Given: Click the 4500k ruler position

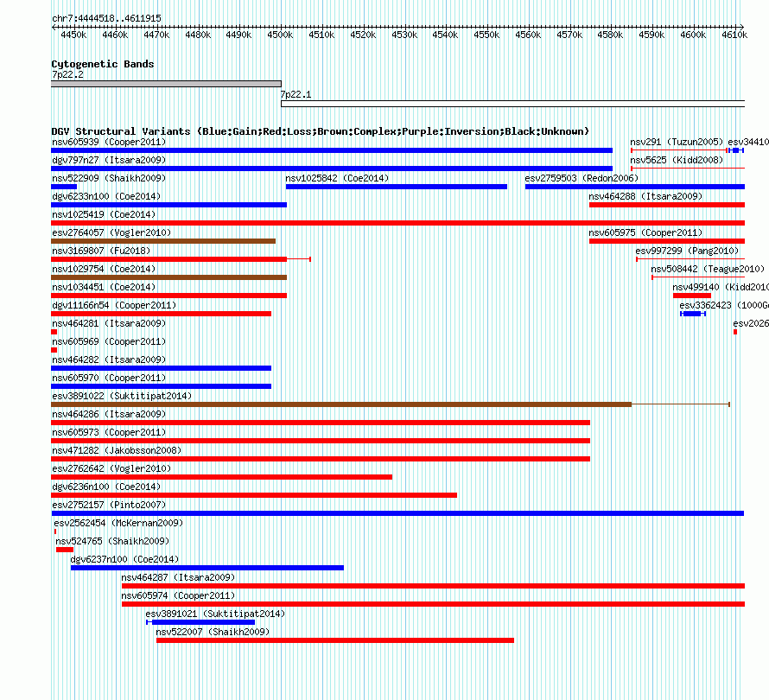Looking at the screenshot, I should coord(280,35).
